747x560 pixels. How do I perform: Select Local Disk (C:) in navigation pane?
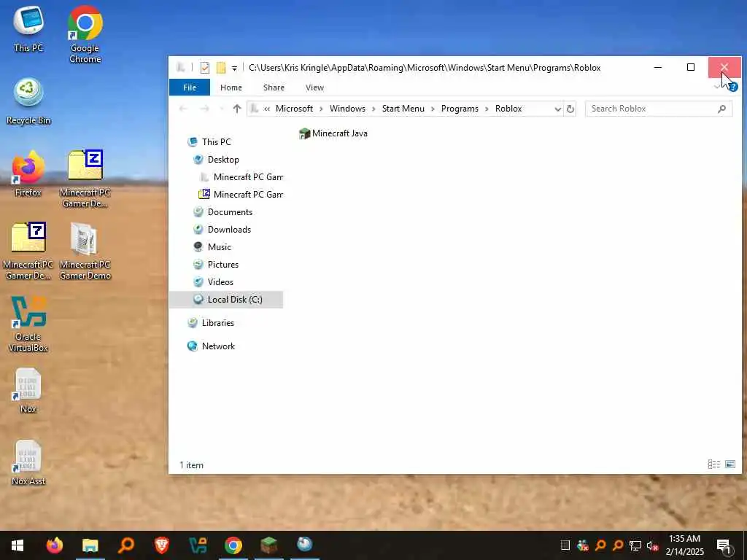pos(226,300)
